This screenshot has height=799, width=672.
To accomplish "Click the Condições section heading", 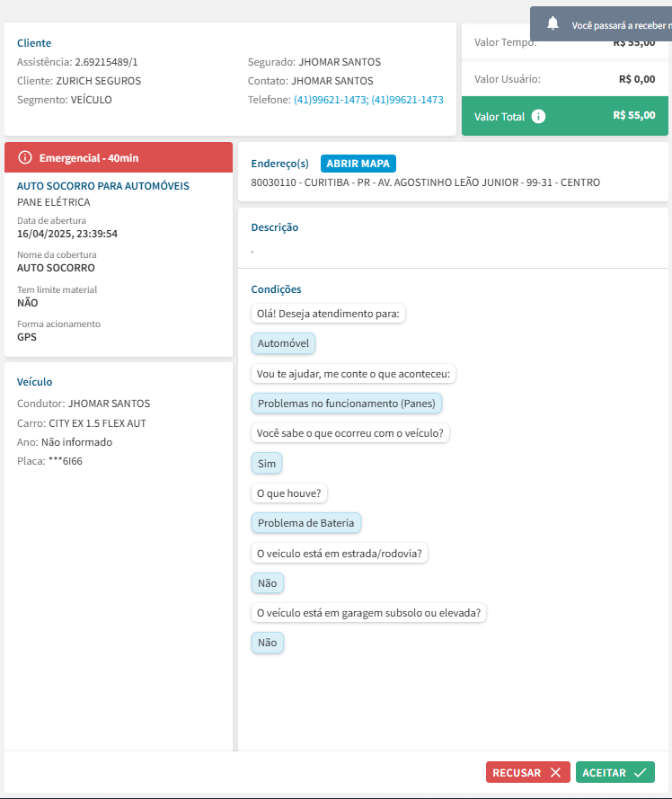I will pyautogui.click(x=276, y=289).
